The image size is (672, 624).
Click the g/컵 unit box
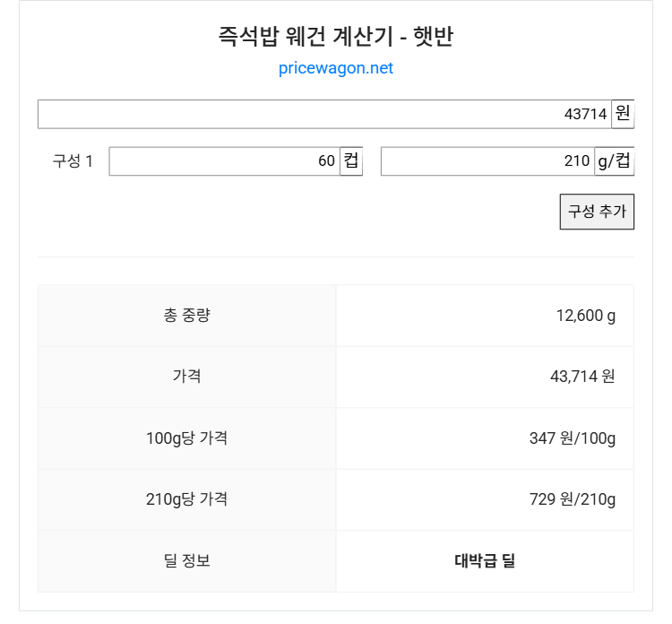pos(614,161)
